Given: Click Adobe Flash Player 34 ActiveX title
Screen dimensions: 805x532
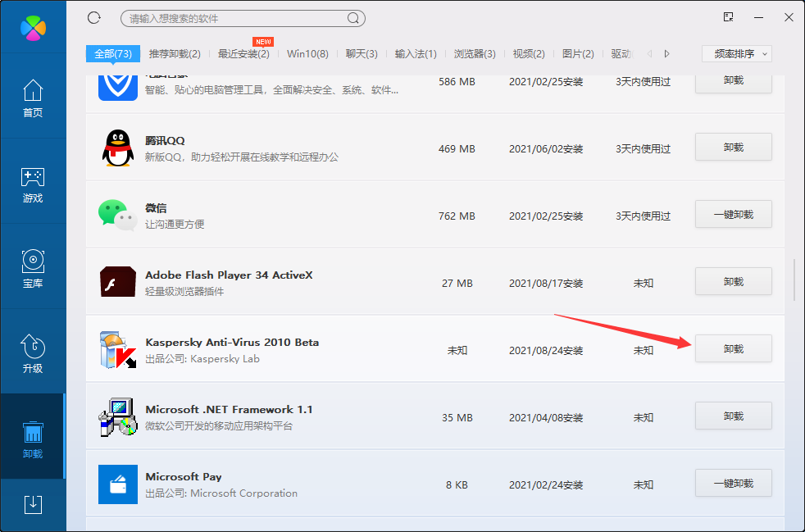Looking at the screenshot, I should click(x=229, y=275).
